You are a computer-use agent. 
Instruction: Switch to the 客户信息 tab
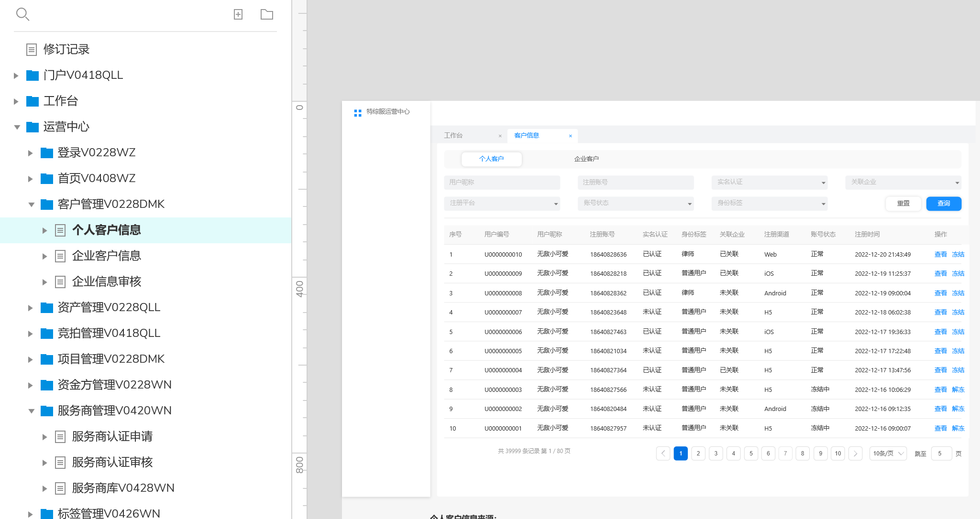tap(527, 136)
